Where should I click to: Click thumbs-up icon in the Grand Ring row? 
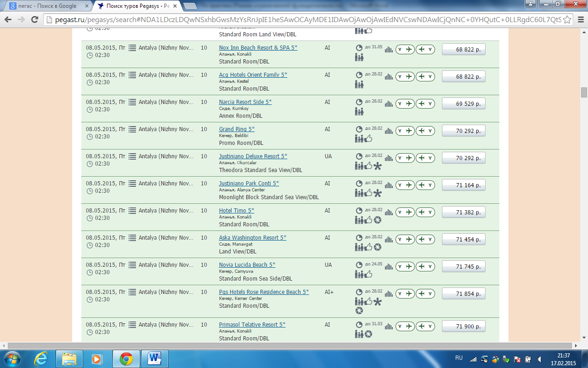[x=368, y=138]
